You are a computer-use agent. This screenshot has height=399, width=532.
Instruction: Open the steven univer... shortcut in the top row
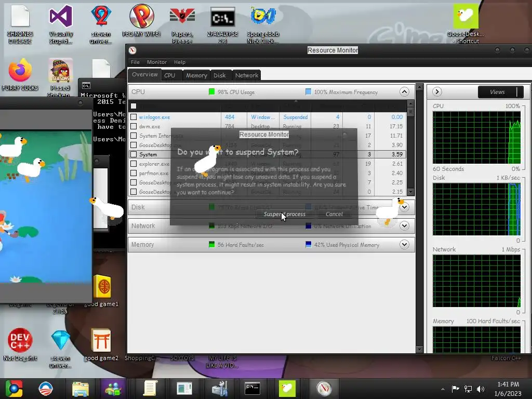[101, 24]
